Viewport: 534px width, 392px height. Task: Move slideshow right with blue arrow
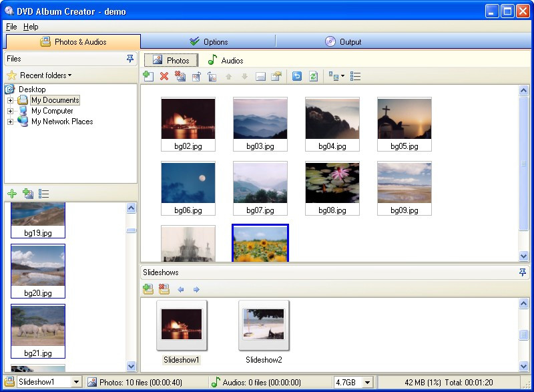tap(196, 289)
